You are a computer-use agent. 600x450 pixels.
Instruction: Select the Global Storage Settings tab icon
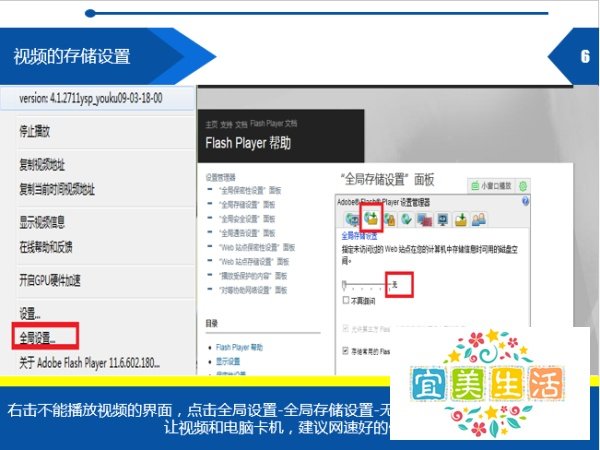(371, 218)
